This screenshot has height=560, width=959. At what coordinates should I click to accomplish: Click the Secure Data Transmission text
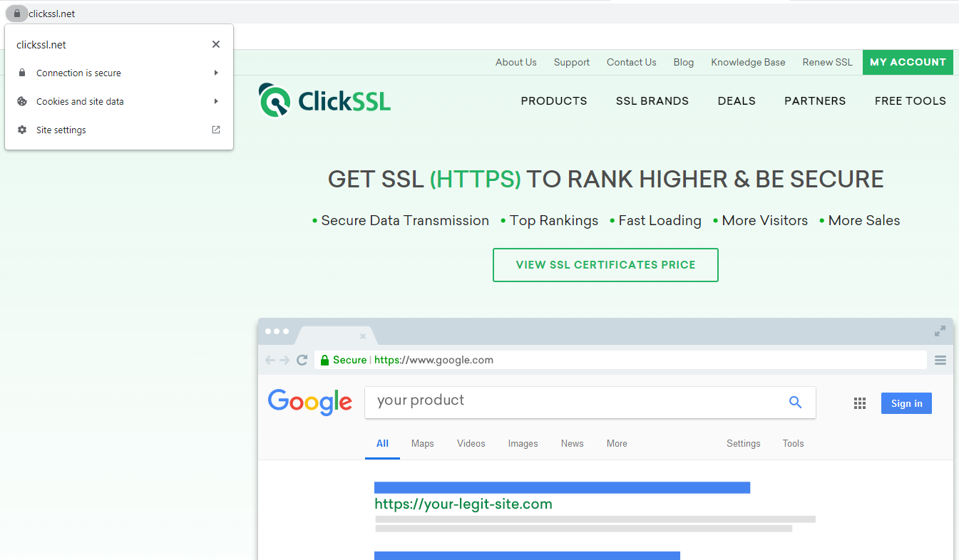405,221
